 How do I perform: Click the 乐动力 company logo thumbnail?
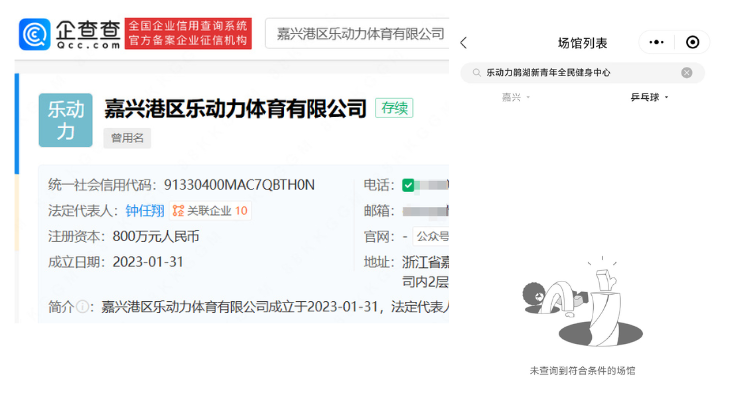click(65, 120)
